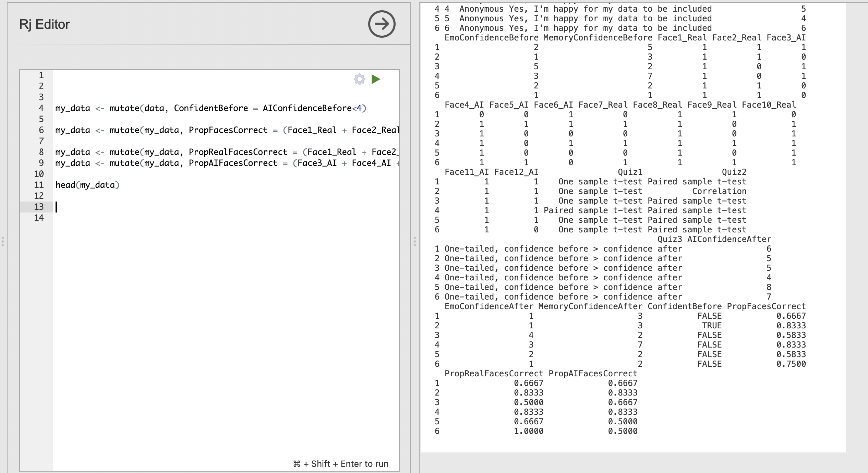
Task: Click the Face12_AI column header
Action: click(x=516, y=172)
